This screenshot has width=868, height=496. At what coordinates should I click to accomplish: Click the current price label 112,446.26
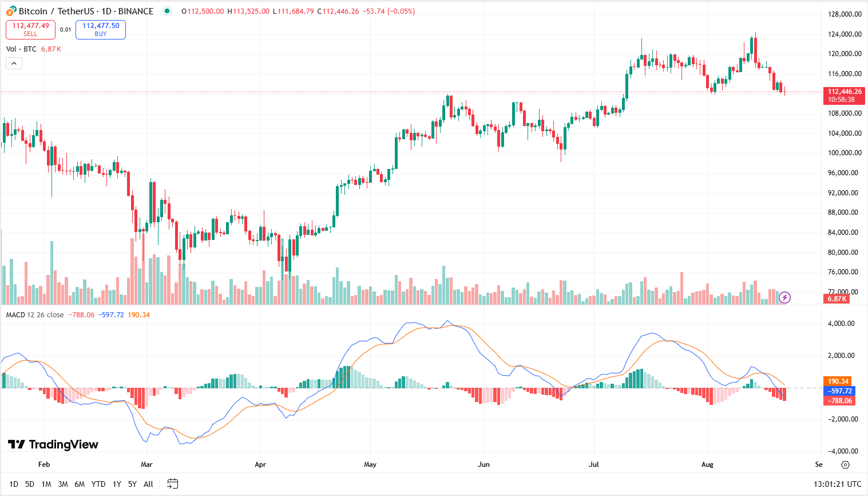click(844, 96)
